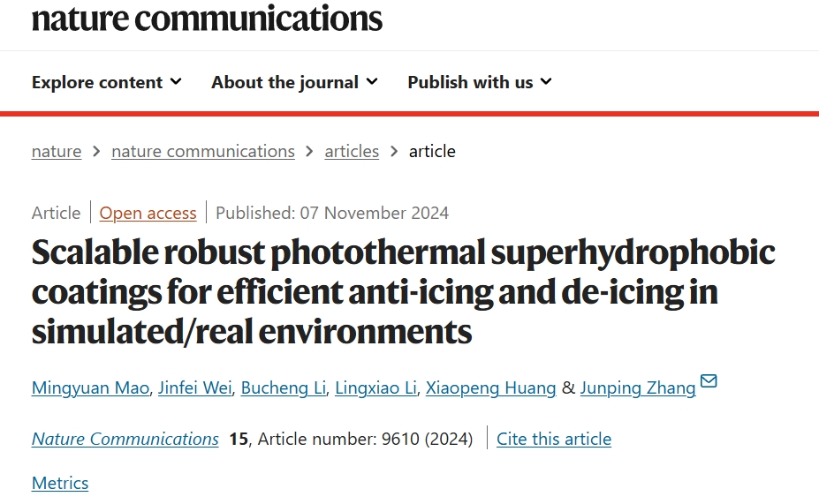Select author Lingxiao Li
The height and width of the screenshot is (504, 819).
click(x=375, y=387)
